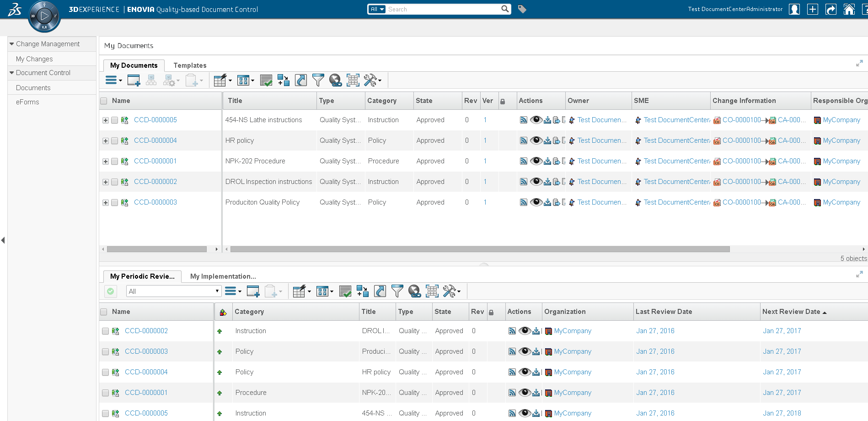
Task: Open the home icon in top bar
Action: pyautogui.click(x=849, y=9)
